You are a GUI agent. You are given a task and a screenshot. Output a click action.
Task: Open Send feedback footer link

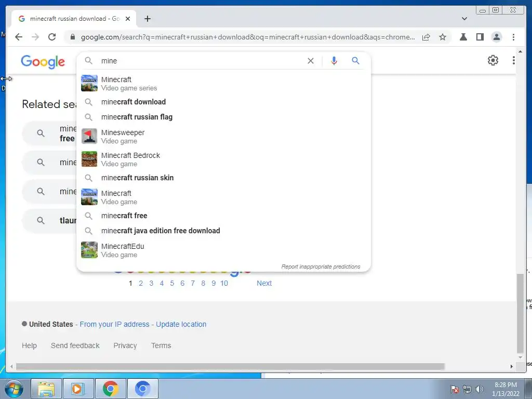coord(75,345)
